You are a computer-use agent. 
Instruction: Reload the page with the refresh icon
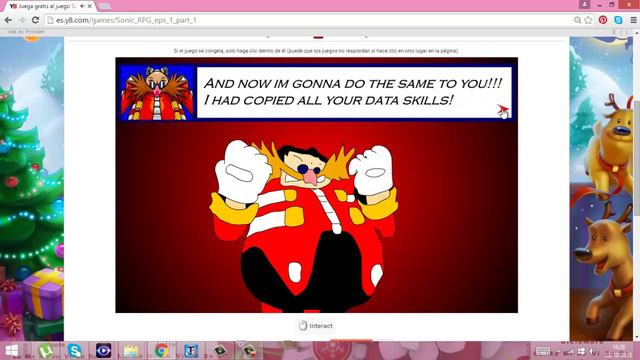pos(36,20)
